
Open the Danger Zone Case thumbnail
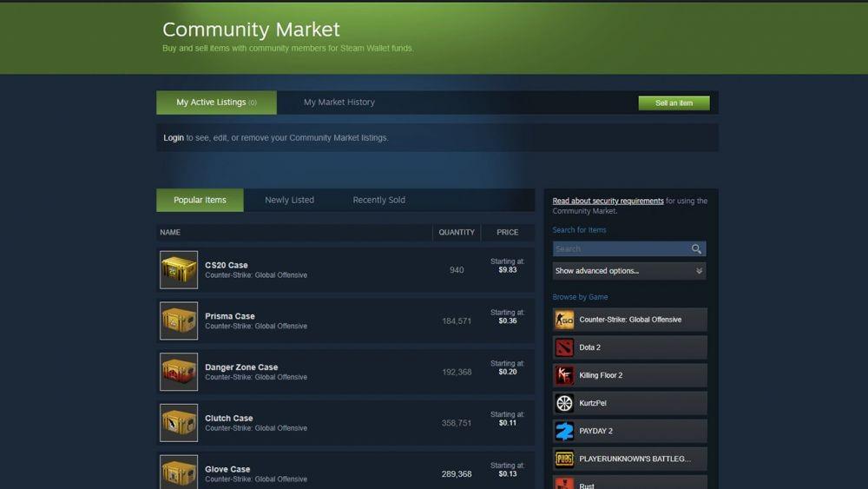tap(179, 372)
